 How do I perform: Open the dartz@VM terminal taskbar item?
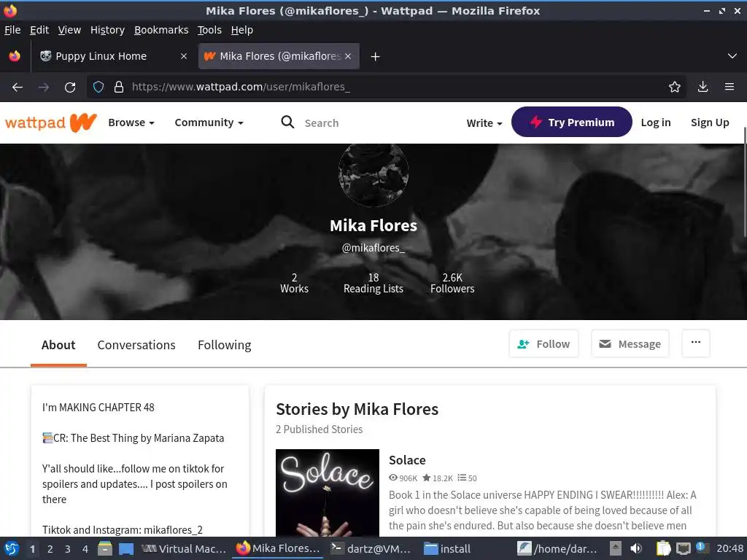371,548
